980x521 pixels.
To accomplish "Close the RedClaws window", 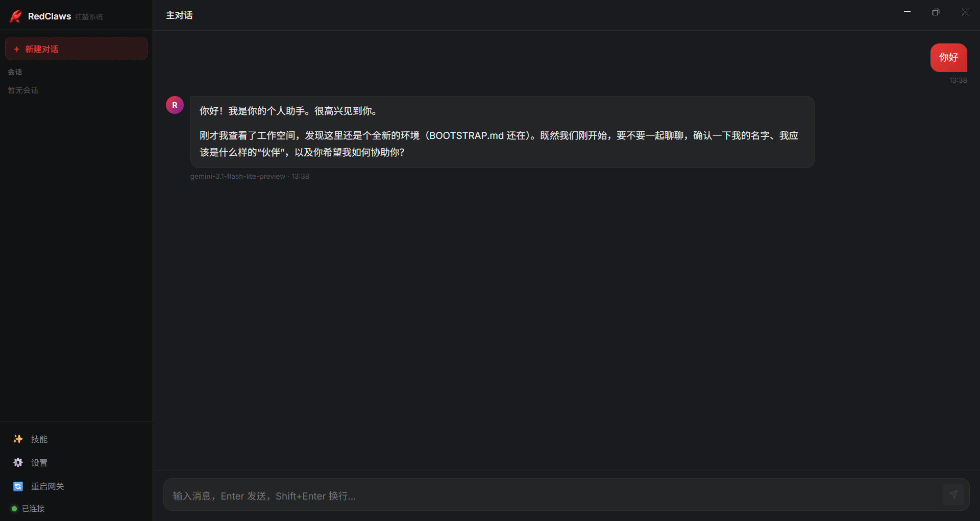I will [965, 12].
